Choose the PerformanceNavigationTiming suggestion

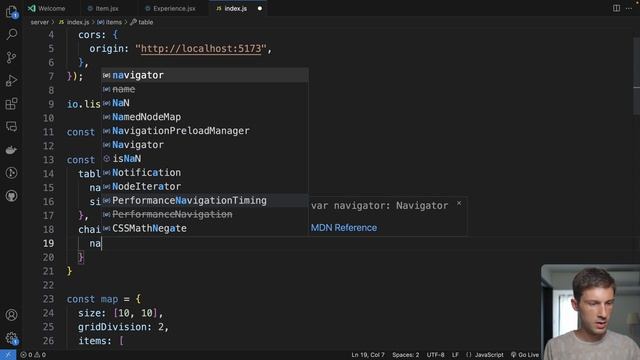click(x=205, y=200)
